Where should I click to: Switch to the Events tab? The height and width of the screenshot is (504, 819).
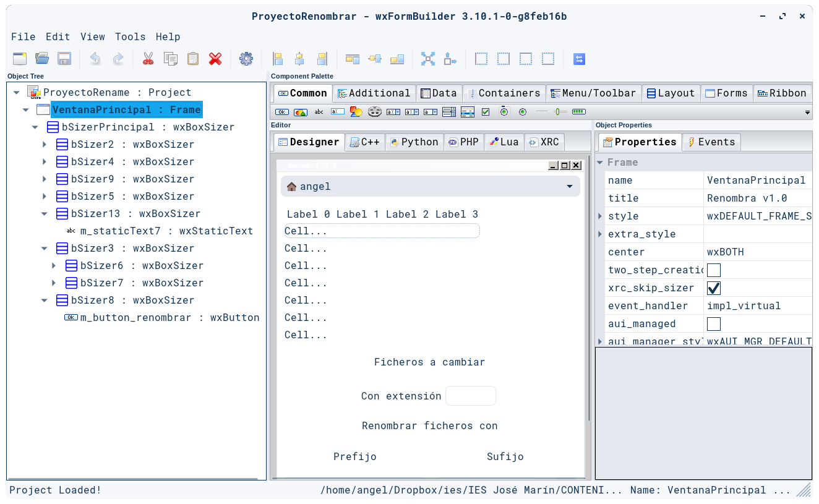coord(711,142)
